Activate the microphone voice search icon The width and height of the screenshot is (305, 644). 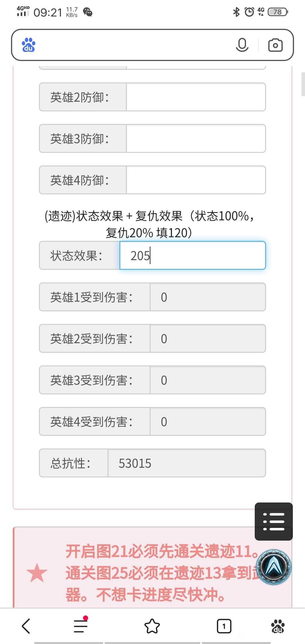[x=242, y=45]
